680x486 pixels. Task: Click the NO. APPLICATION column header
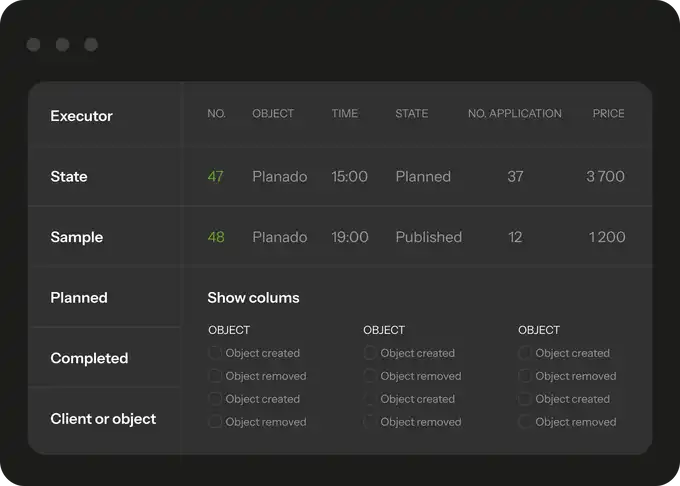coord(514,114)
